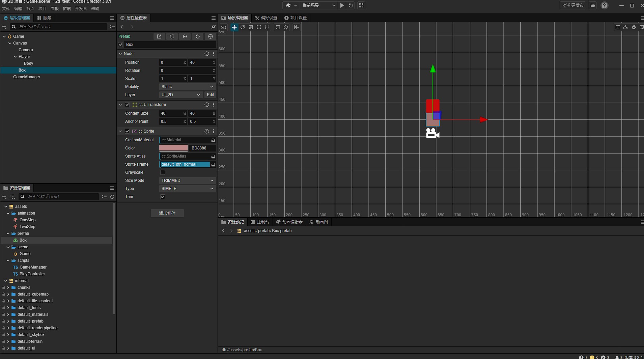Select the Rotate gizmo tool

pos(243,27)
